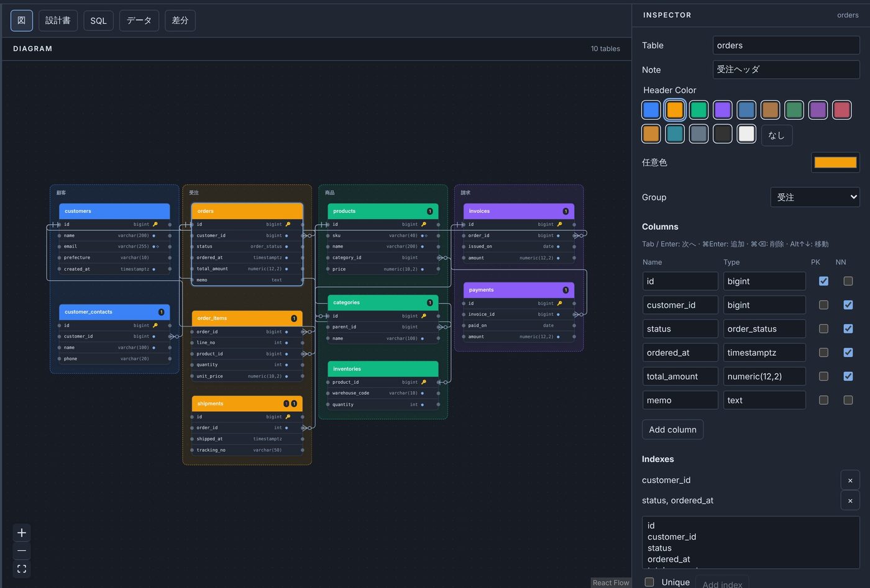The width and height of the screenshot is (870, 588).
Task: Select the customers table header in diagram
Action: tap(114, 211)
